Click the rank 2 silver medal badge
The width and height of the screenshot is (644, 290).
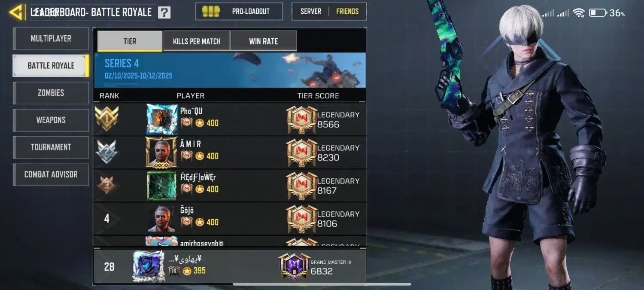point(106,152)
